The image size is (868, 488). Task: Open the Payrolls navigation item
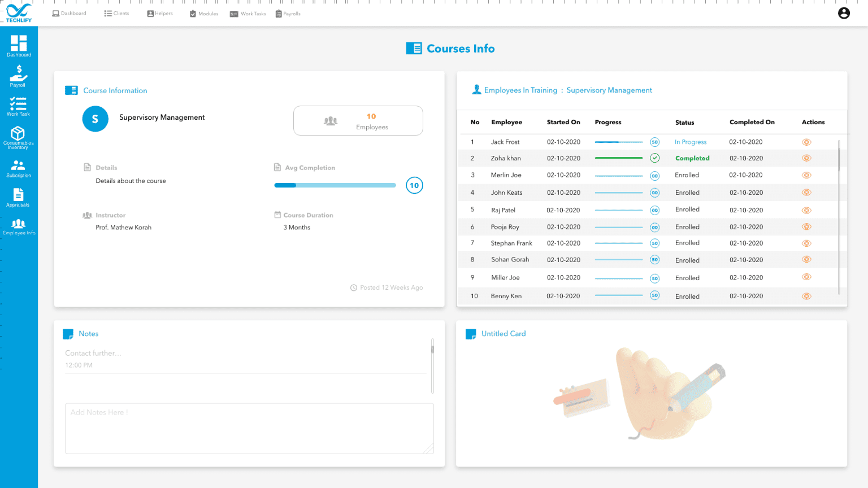coord(288,13)
